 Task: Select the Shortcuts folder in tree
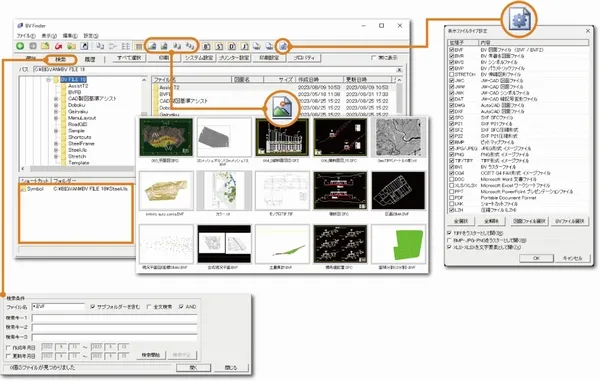click(x=80, y=137)
